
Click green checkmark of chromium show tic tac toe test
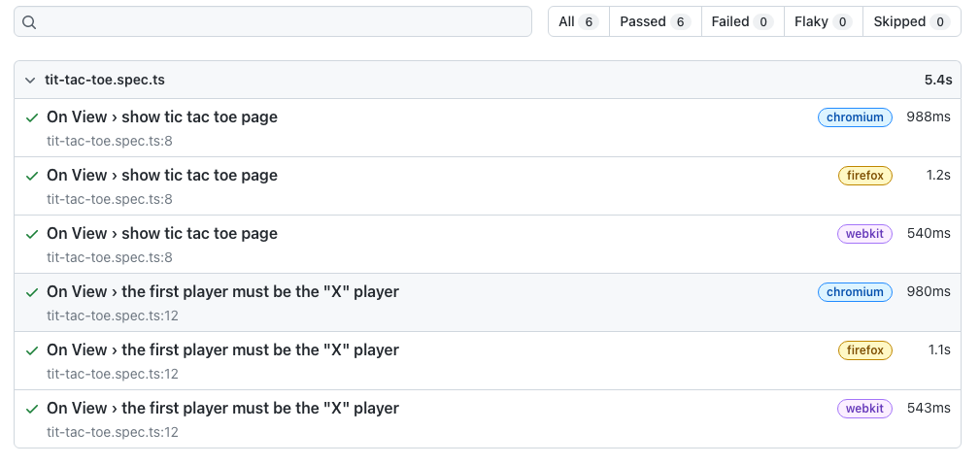pos(32,117)
